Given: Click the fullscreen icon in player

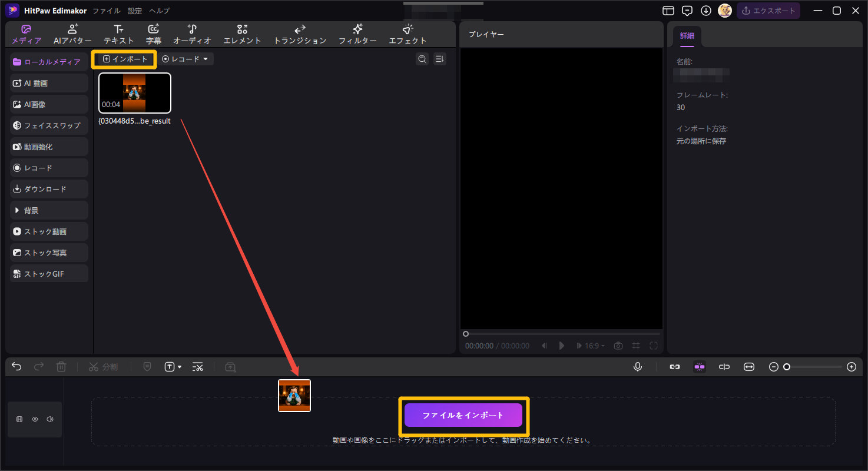Looking at the screenshot, I should 654,346.
